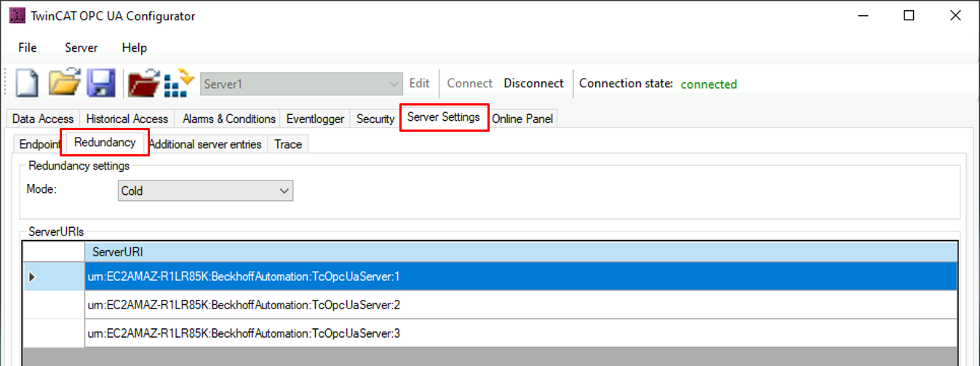This screenshot has width=980, height=366.
Task: Minimize the TwinCAT OPC UA Configurator window
Action: (863, 16)
